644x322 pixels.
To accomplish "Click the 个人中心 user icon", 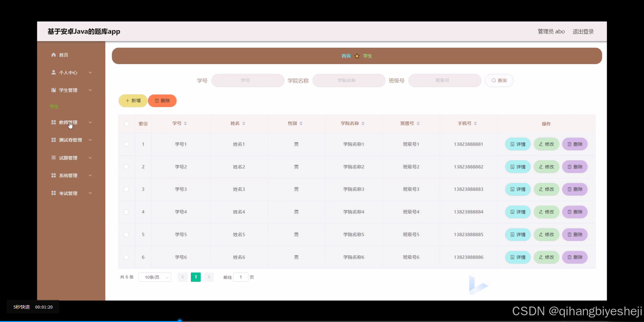I will point(53,72).
